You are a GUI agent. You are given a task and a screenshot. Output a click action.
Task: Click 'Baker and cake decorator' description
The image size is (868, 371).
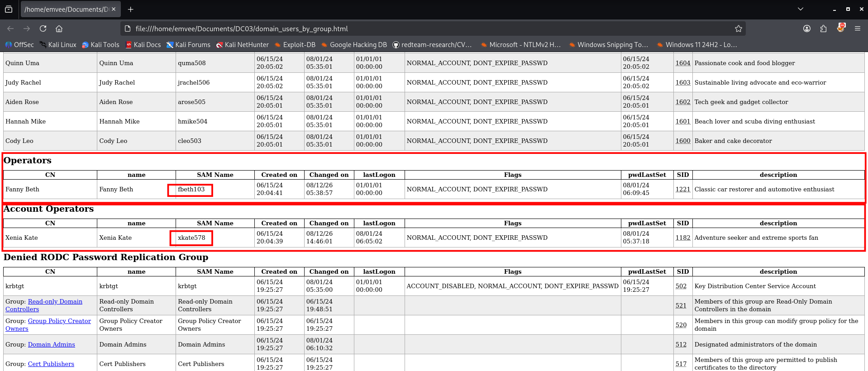pyautogui.click(x=733, y=141)
